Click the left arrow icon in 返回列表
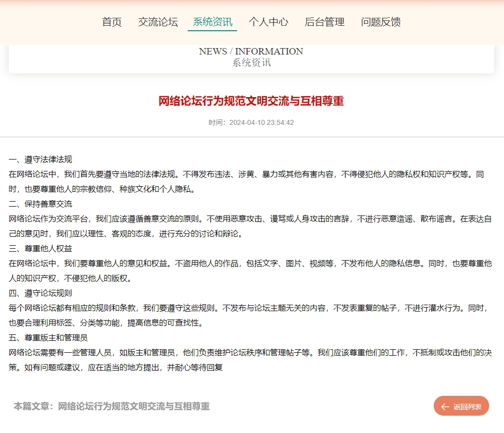The image size is (504, 433). [445, 407]
